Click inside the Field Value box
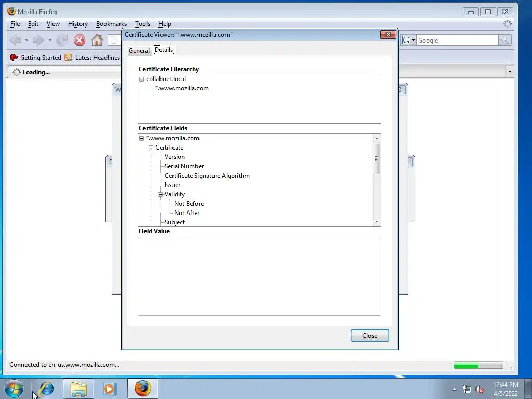The width and height of the screenshot is (532, 399). pyautogui.click(x=259, y=276)
